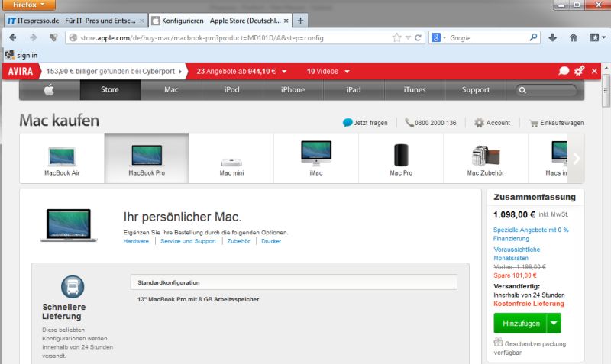Click the browser forward arrow
611x364 pixels.
tap(33, 37)
